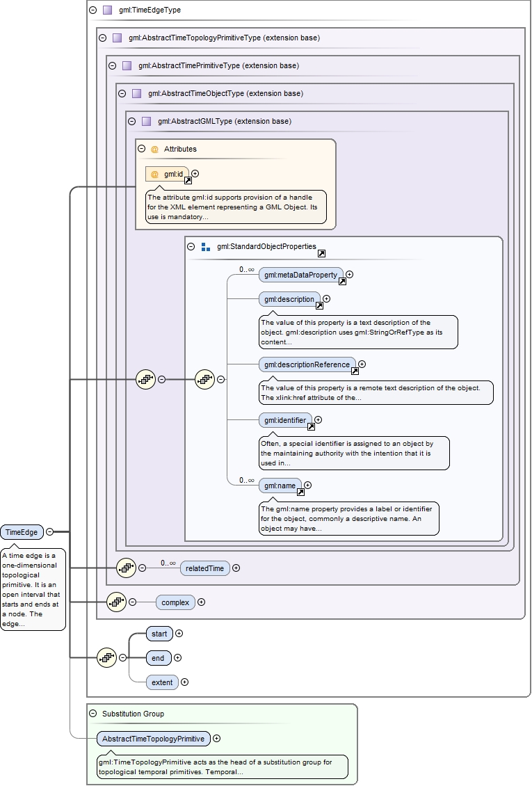Collapse the sequence before relatedTime
This screenshot has width=532, height=786.
[143, 568]
